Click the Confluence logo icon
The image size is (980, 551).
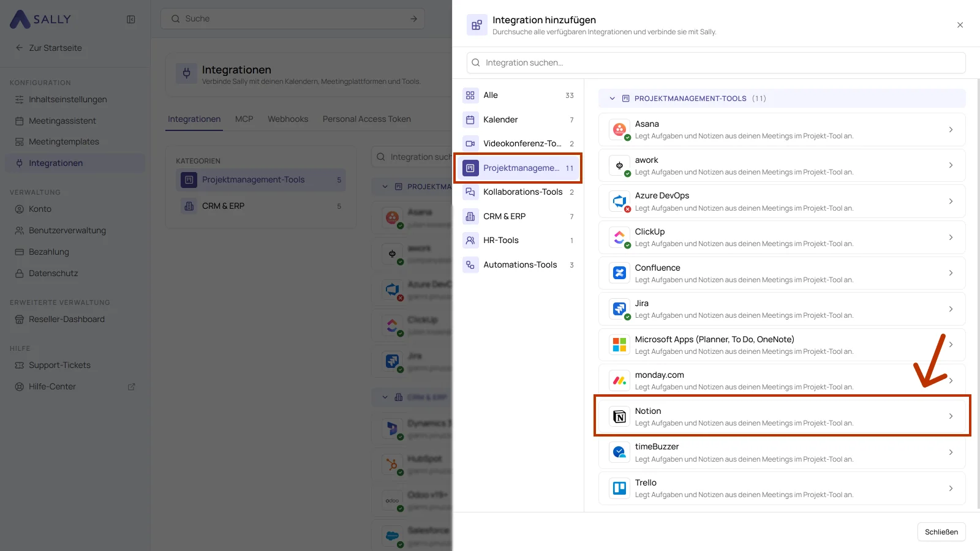[x=619, y=273]
